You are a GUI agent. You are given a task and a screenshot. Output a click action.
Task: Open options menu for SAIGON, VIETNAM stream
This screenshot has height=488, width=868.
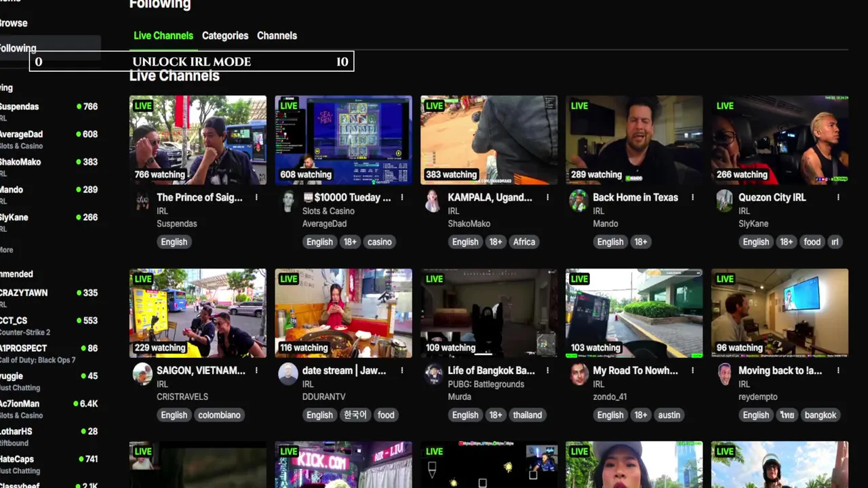256,371
